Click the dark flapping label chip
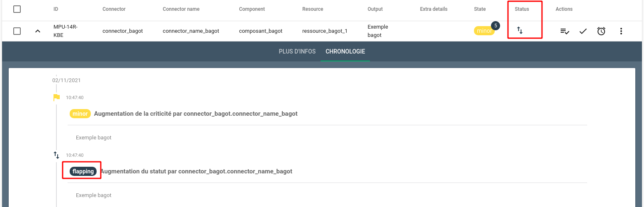 coord(83,171)
